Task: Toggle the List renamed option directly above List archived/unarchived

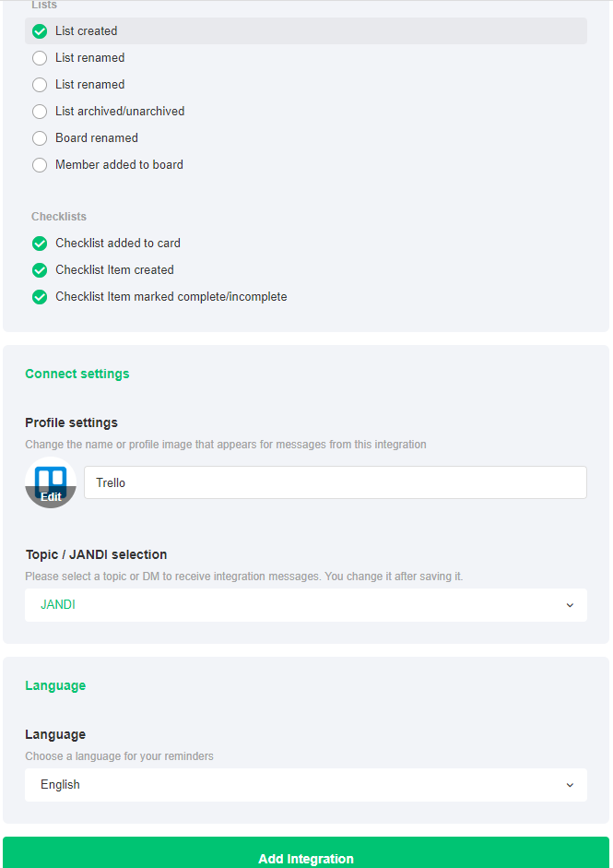Action: click(x=40, y=85)
